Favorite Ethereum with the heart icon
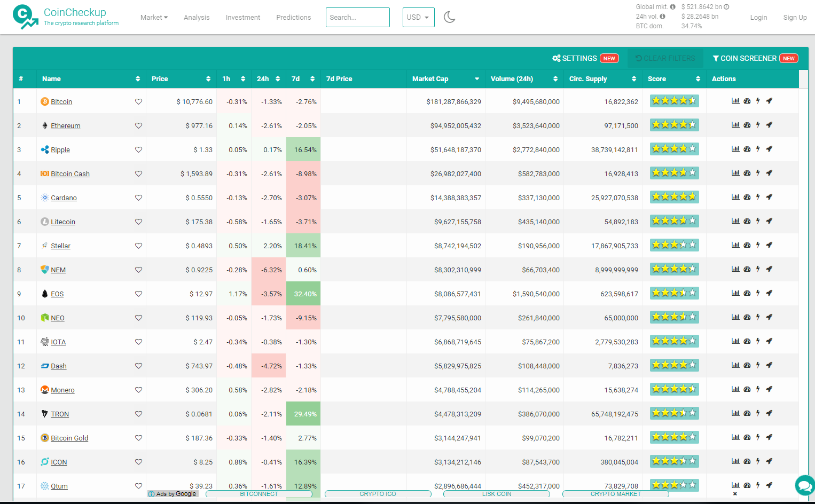 click(138, 125)
